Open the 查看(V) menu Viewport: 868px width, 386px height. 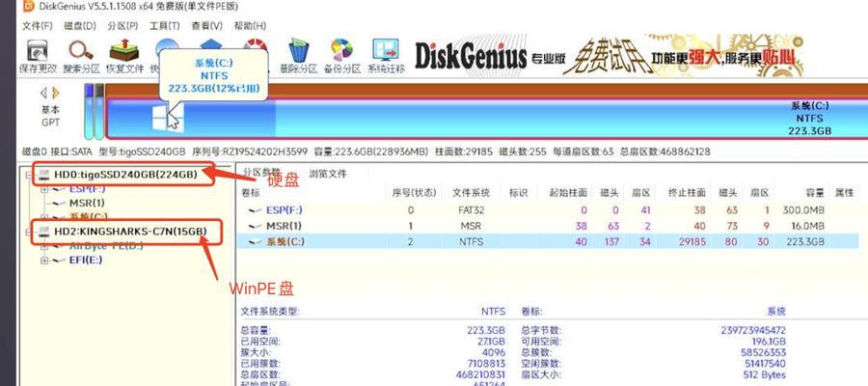207,25
